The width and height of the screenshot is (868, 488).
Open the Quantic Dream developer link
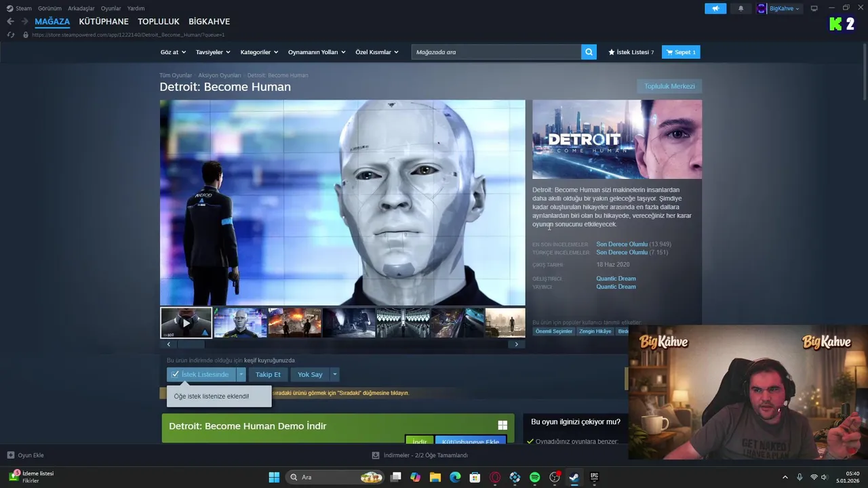coord(616,279)
